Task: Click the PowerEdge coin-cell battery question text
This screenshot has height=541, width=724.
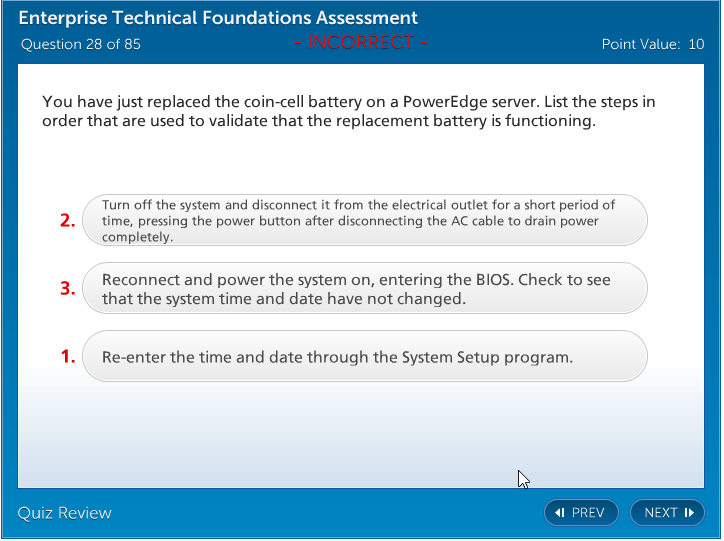Action: click(349, 112)
